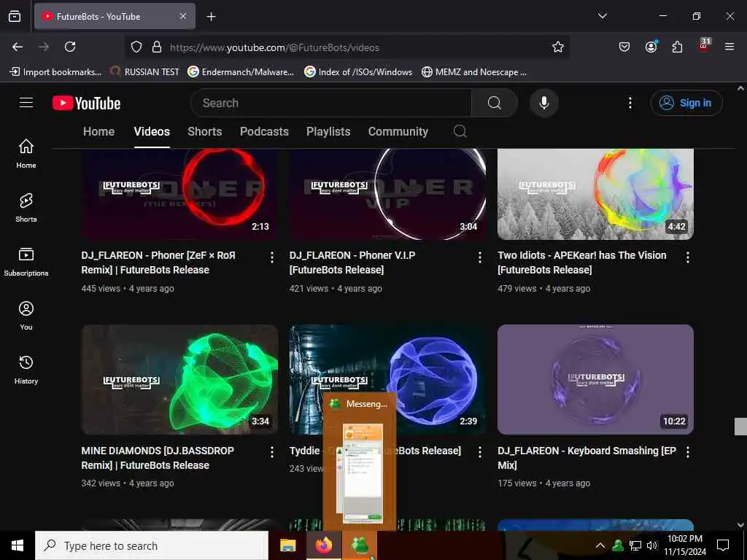747x560 pixels.
Task: Start voice search with the microphone
Action: pos(543,103)
